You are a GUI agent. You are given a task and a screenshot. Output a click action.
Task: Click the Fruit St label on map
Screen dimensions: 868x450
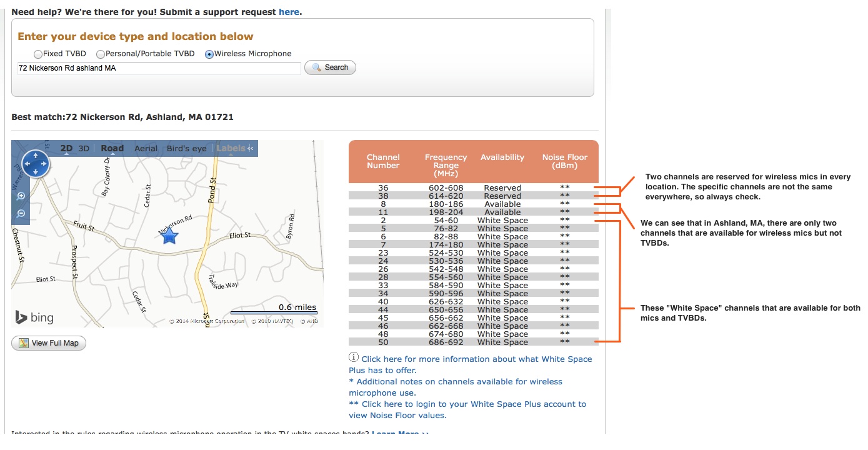point(83,227)
